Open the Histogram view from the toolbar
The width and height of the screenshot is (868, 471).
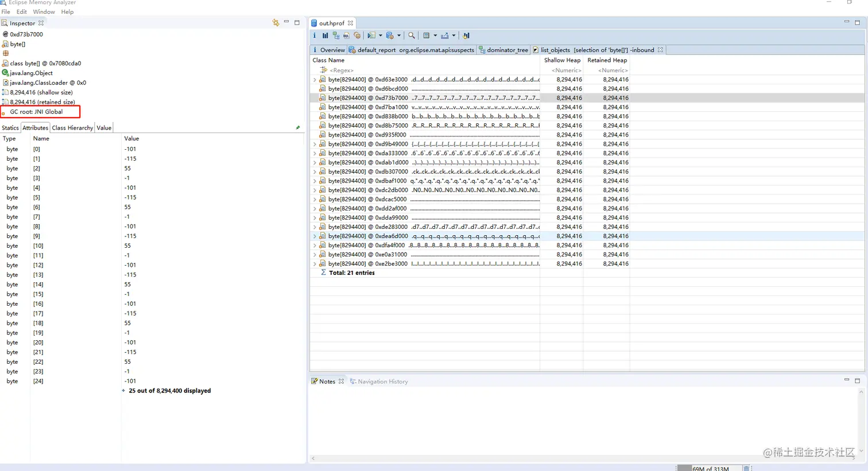click(x=325, y=36)
